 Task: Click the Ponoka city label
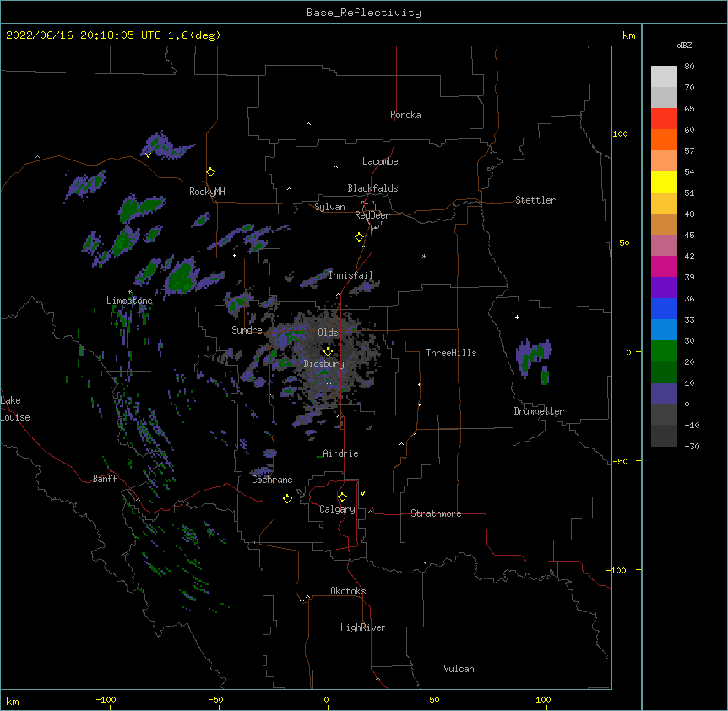(405, 115)
